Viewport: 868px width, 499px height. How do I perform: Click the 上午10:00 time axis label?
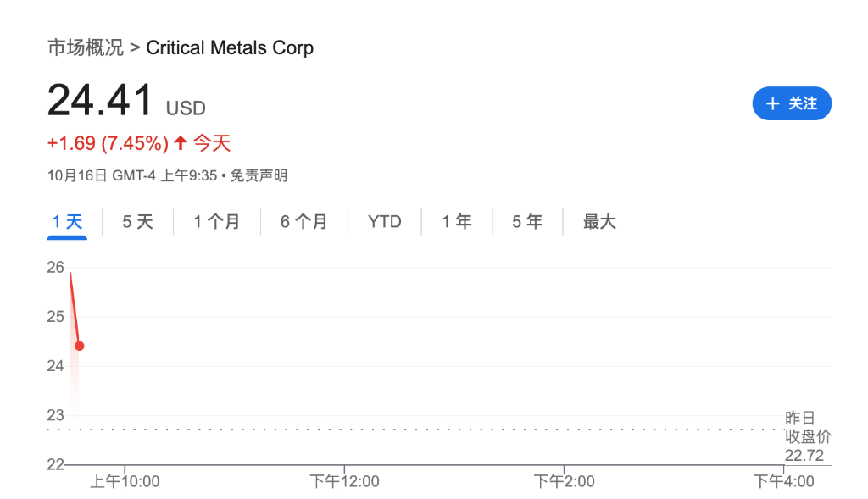coord(125,482)
